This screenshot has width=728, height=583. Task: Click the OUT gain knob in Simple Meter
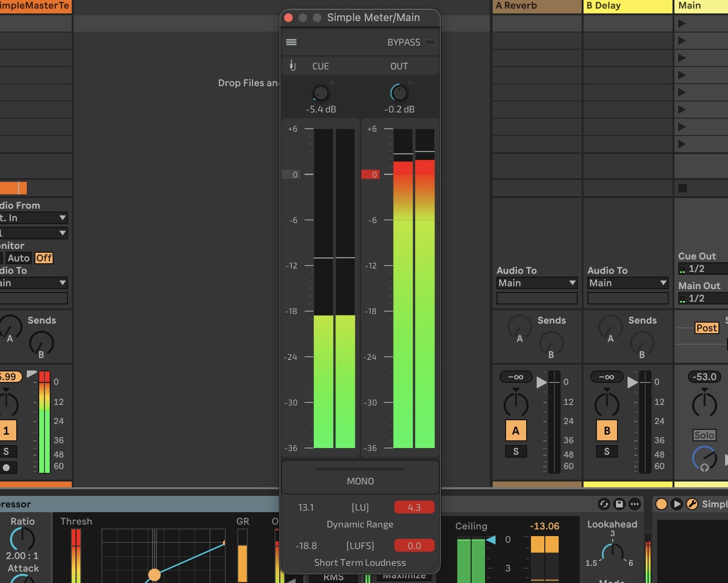[x=399, y=93]
